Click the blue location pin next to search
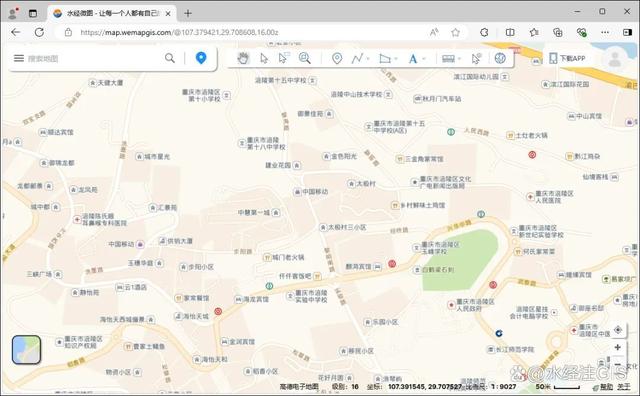The width and height of the screenshot is (640, 396). (x=201, y=58)
